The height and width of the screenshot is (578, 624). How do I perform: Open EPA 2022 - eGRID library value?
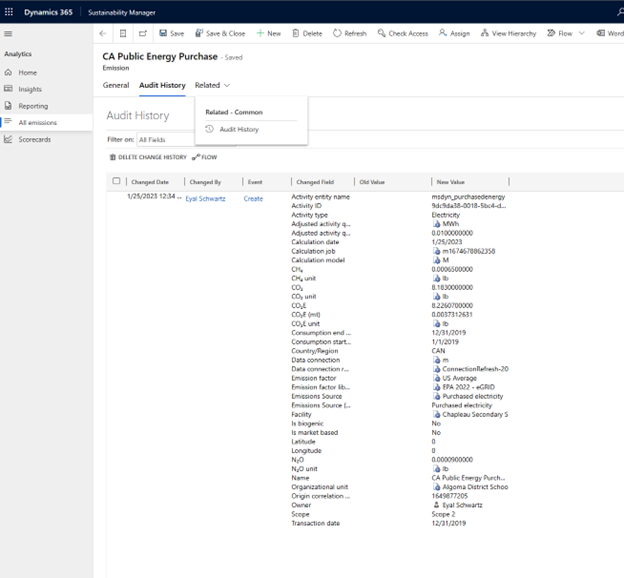tap(468, 387)
